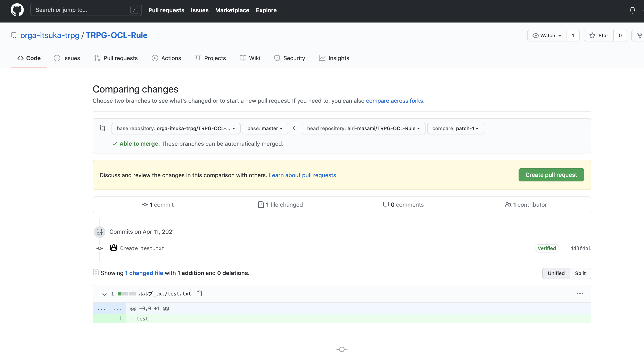Screen dimensions: 644x354
Task: Open the Watch dropdown
Action: 547,35
